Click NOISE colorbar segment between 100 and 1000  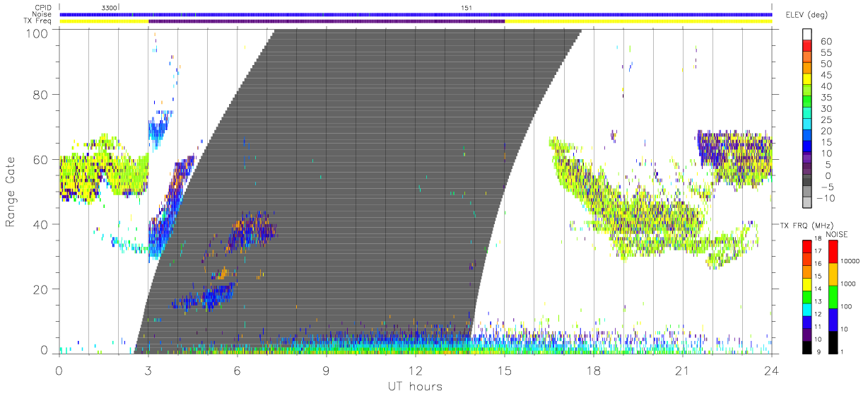[833, 296]
